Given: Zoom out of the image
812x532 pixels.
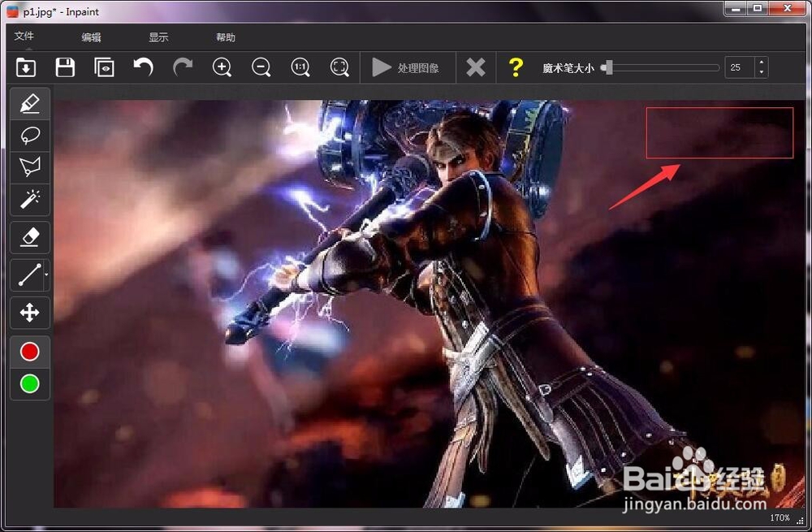Looking at the screenshot, I should click(x=261, y=67).
